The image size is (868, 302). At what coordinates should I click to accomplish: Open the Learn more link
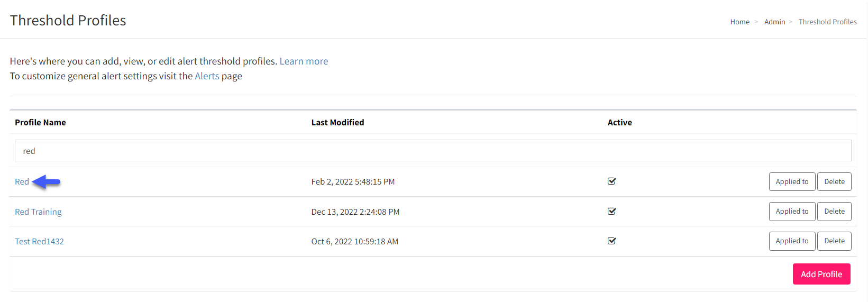point(304,61)
